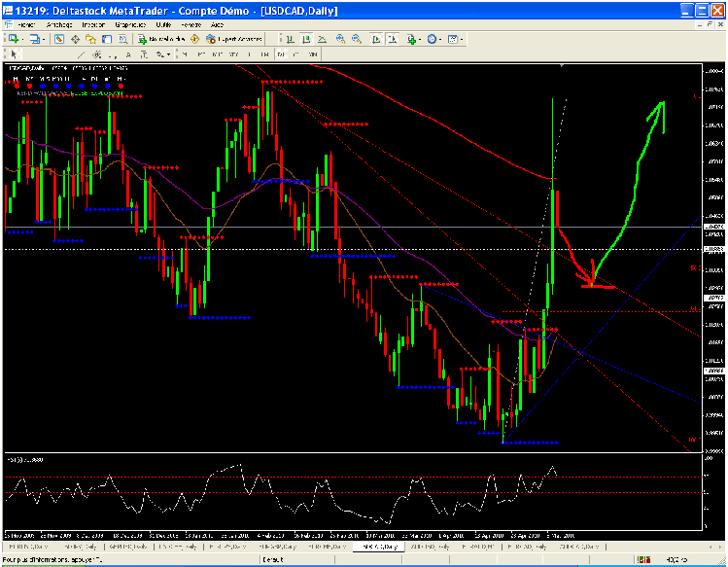Viewport: 728px width, 567px height.
Task: Click inside the RSI indicator subwindow
Action: (x=352, y=493)
